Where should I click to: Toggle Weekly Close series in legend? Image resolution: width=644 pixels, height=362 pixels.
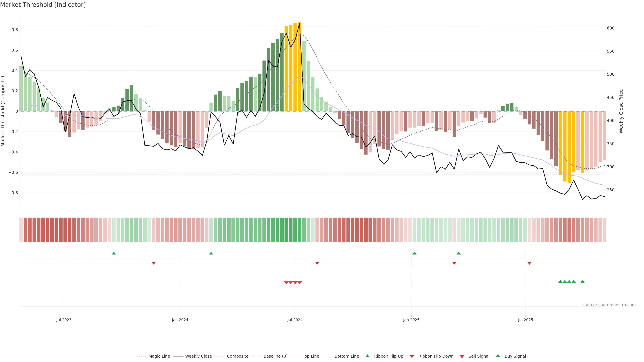click(x=198, y=356)
